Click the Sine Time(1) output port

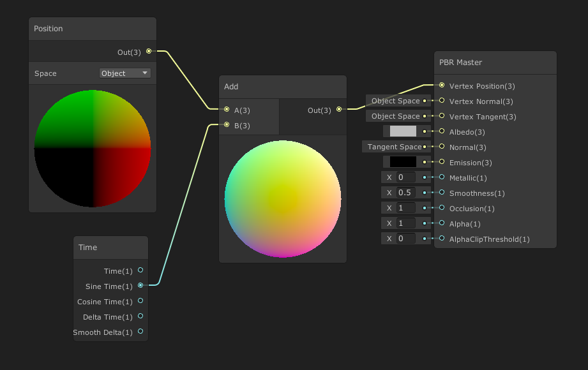140,285
